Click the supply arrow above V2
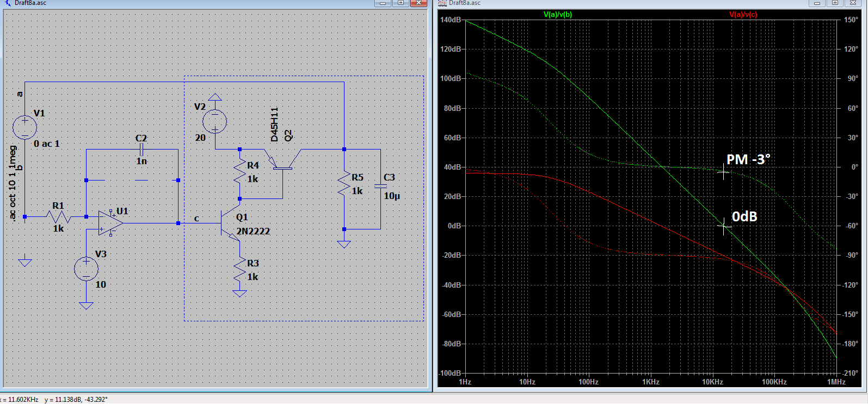Screen dimensions: 868x404 pos(215,97)
